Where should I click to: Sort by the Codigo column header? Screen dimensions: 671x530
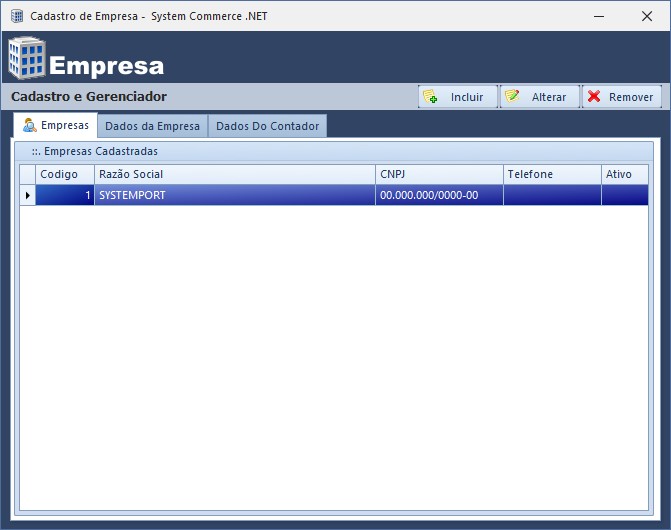(x=65, y=174)
